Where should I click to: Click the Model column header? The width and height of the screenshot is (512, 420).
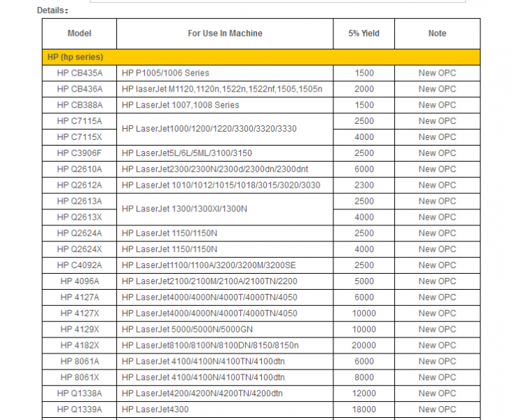pos(79,34)
